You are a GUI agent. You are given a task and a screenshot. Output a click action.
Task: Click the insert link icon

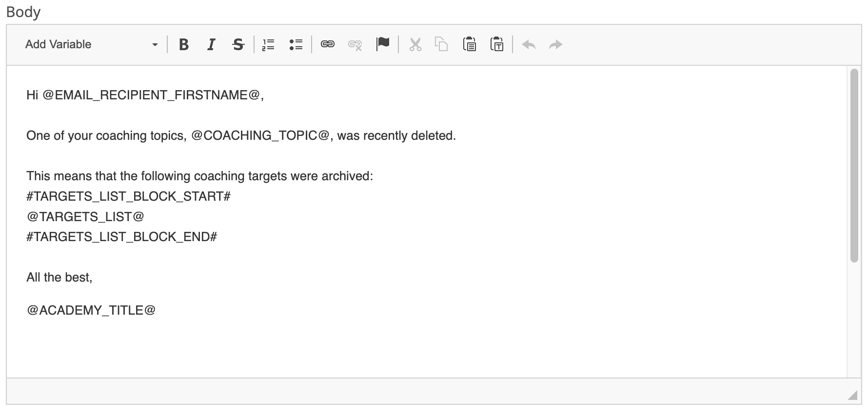(327, 45)
